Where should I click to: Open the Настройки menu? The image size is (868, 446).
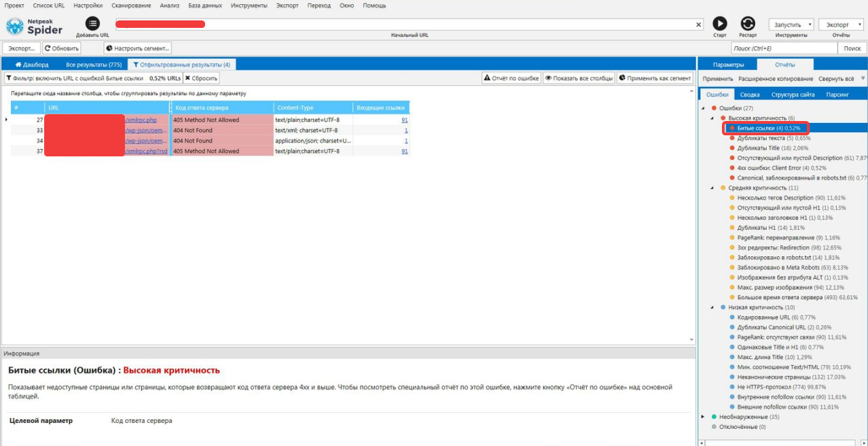pos(88,5)
